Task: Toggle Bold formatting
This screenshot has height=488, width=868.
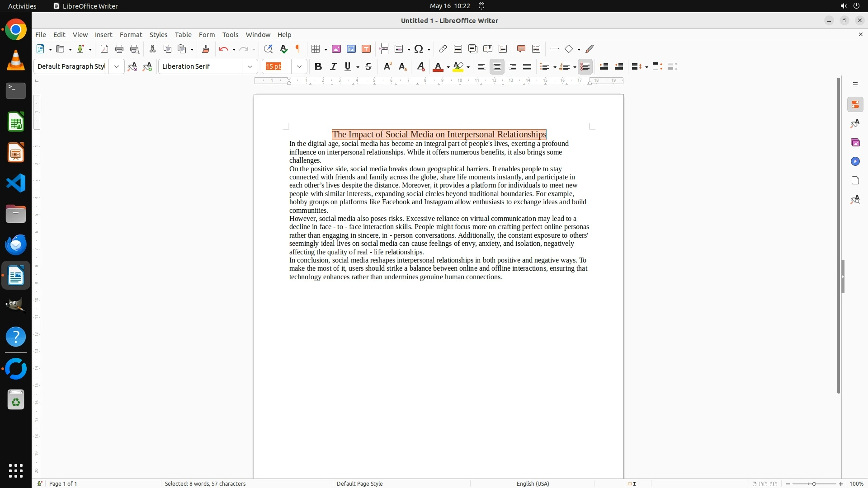Action: [318, 66]
